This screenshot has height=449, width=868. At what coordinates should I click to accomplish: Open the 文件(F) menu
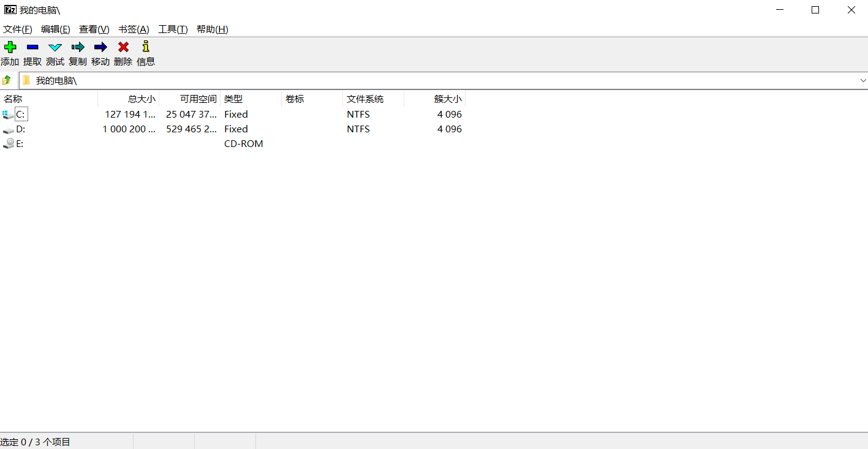point(18,29)
